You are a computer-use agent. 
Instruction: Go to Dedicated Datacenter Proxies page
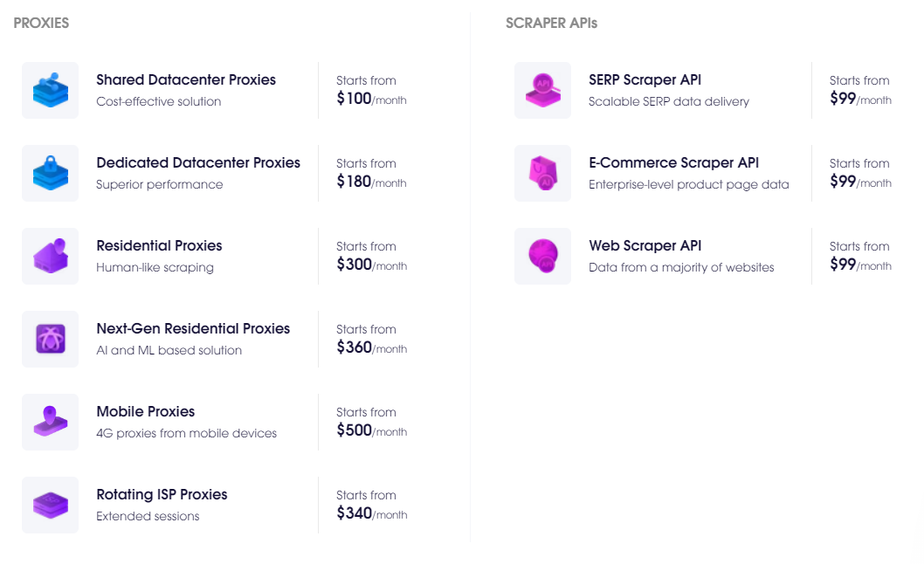coord(198,162)
